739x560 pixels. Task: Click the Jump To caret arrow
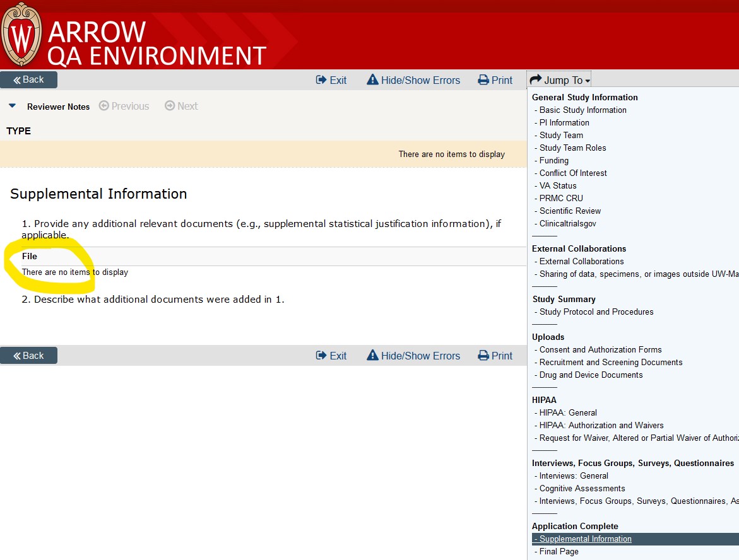click(588, 80)
